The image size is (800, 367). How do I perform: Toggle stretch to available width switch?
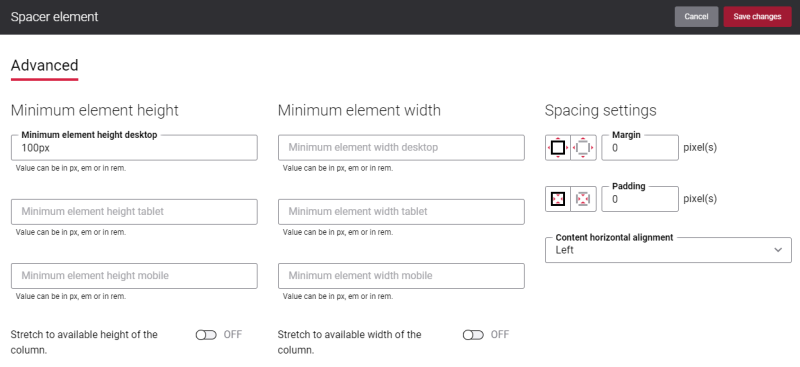pos(473,335)
